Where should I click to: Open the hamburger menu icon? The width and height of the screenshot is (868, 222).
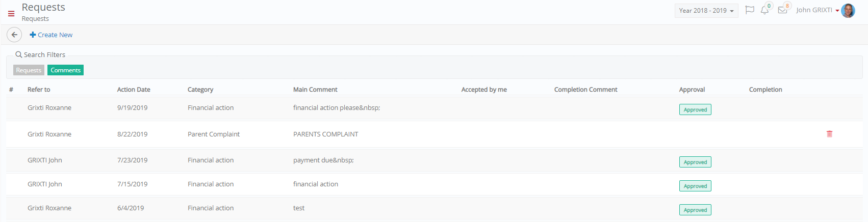coord(11,14)
